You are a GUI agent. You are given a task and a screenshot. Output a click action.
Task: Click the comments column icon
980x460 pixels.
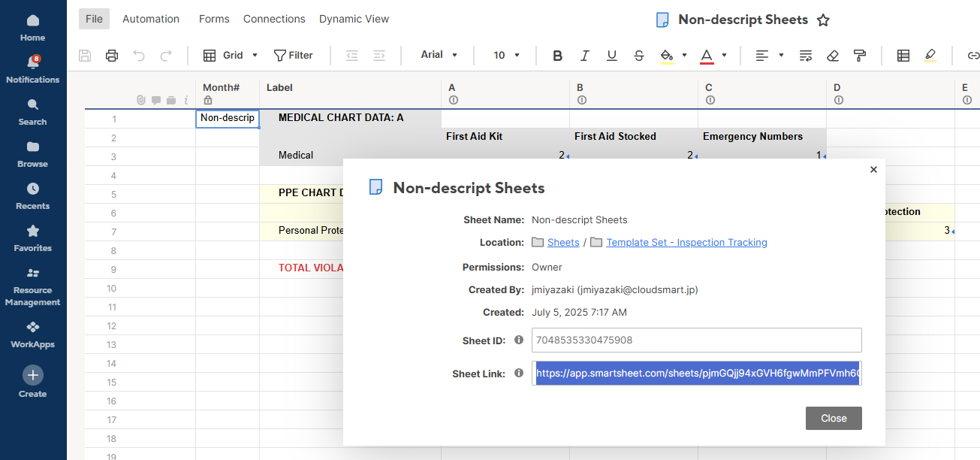155,100
